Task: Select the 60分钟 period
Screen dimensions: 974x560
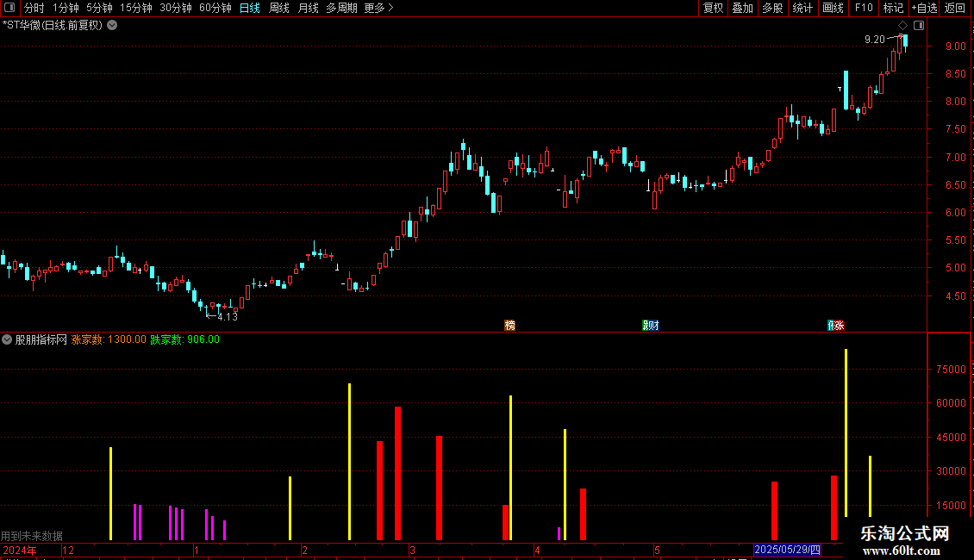Action: [x=215, y=8]
